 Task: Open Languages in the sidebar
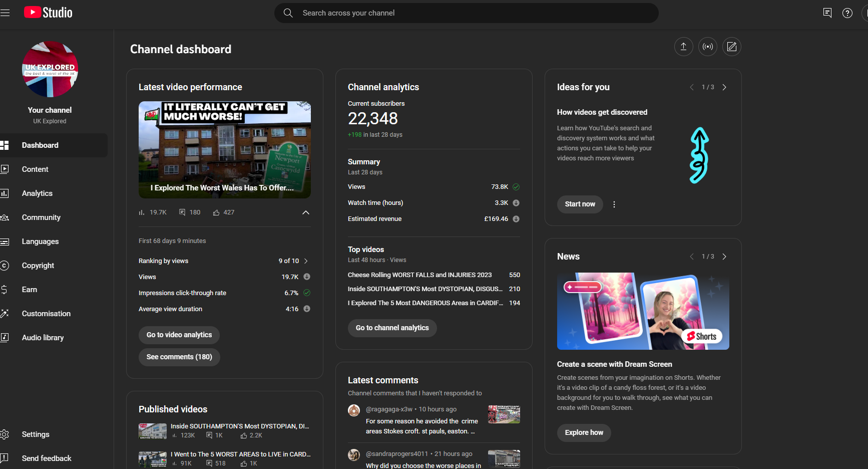[x=53, y=242]
